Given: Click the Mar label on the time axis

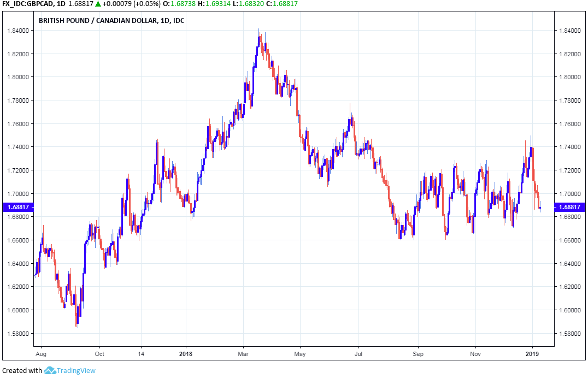Looking at the screenshot, I should (x=243, y=353).
